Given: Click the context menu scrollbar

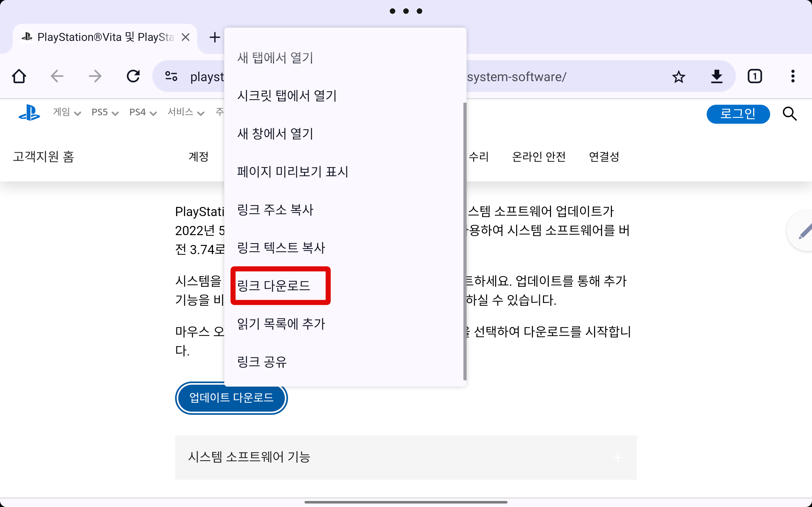Looking at the screenshot, I should tap(465, 241).
